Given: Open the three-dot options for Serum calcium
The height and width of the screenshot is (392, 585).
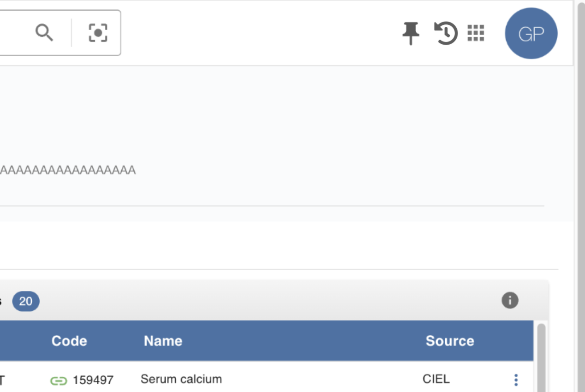Looking at the screenshot, I should point(515,380).
